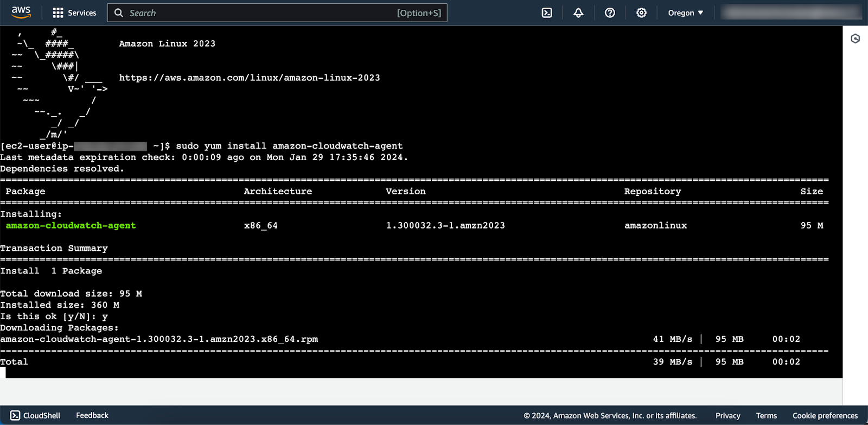
Task: Click the .rpm file name line
Action: coord(159,339)
